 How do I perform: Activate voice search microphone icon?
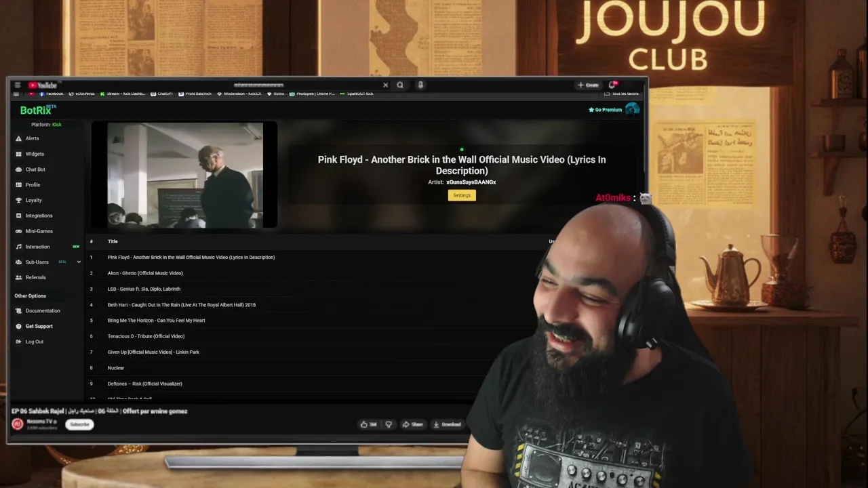point(420,85)
